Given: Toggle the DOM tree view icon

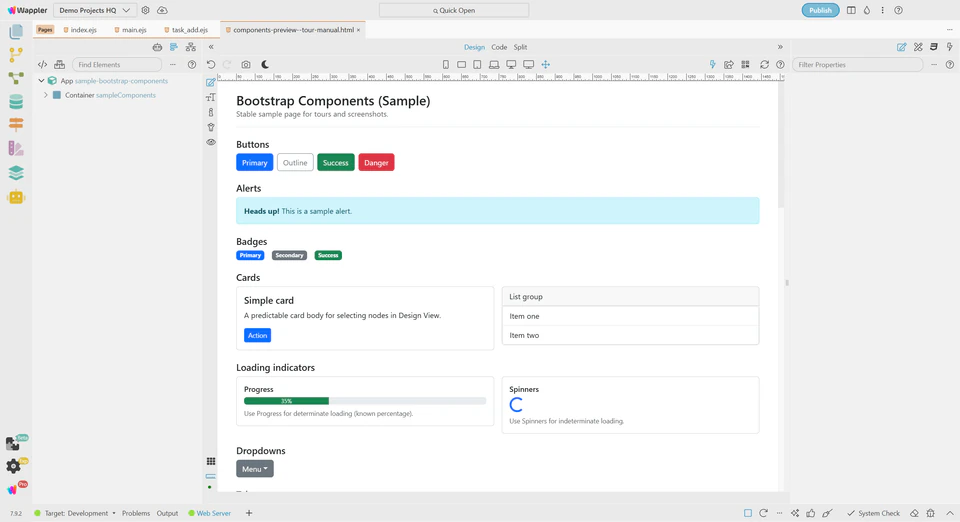Looking at the screenshot, I should 174,47.
